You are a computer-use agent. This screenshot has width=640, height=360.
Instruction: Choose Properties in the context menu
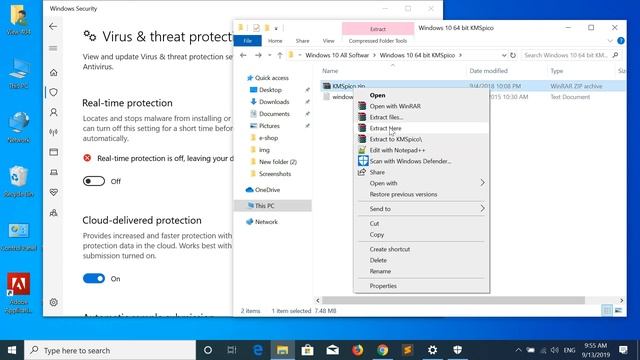pyautogui.click(x=421, y=286)
